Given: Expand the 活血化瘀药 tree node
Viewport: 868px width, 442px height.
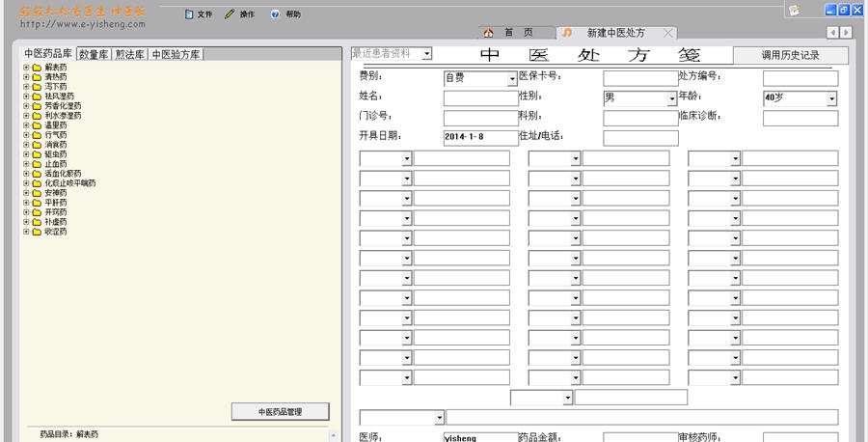Looking at the screenshot, I should (x=26, y=174).
